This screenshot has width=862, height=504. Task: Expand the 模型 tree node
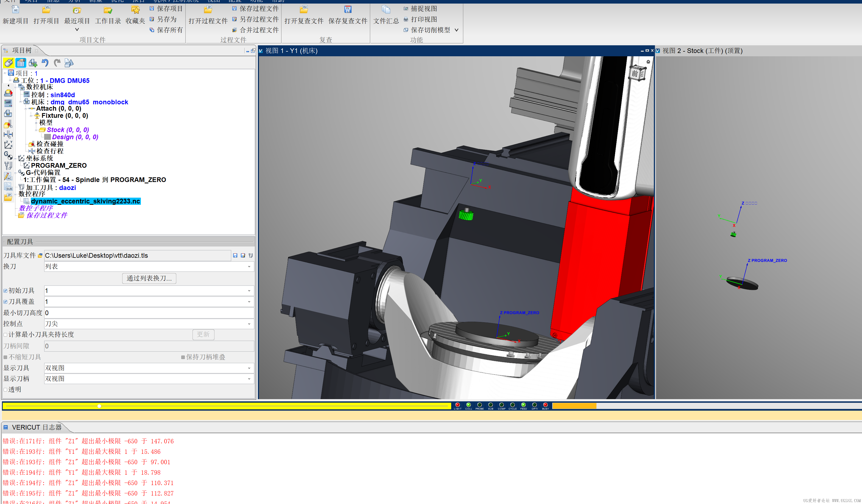[x=36, y=122]
